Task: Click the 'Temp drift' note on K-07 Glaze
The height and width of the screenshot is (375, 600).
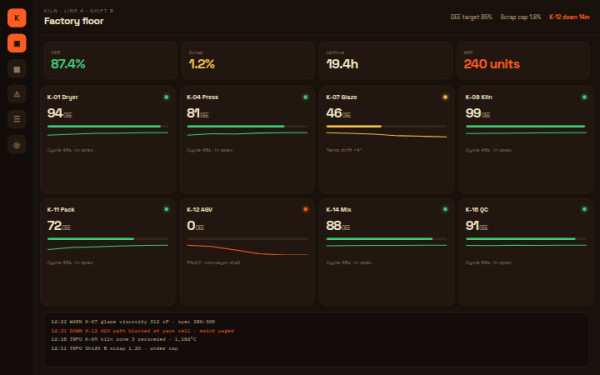Action: (x=344, y=150)
